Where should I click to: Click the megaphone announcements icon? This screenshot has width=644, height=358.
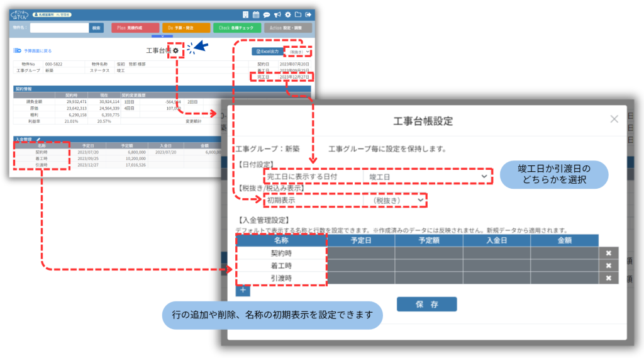click(277, 14)
